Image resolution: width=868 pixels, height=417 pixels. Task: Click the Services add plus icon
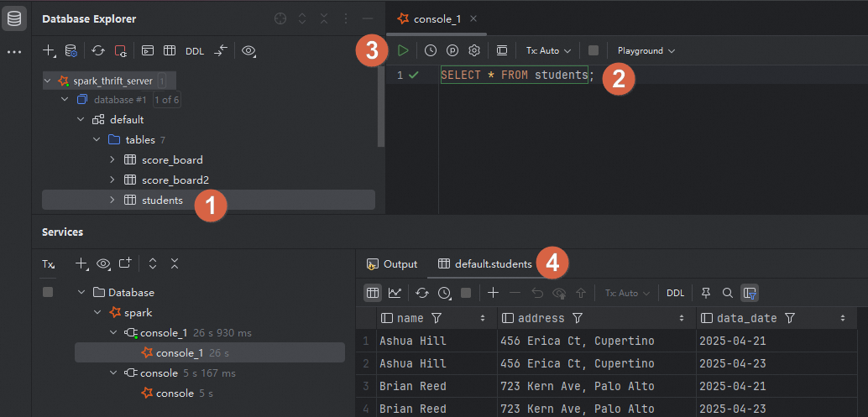click(x=82, y=264)
